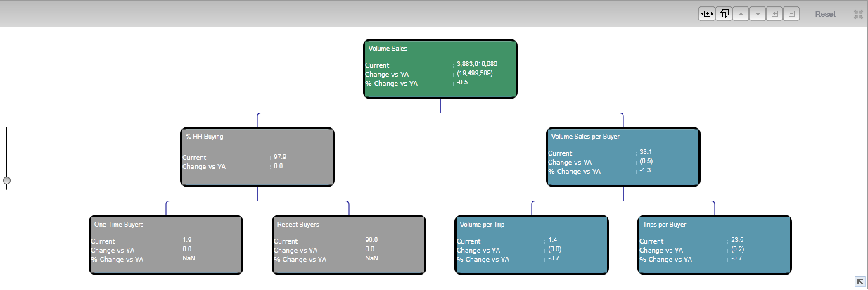Select the One-Time Buyers node
The width and height of the screenshot is (868, 290).
tap(166, 244)
